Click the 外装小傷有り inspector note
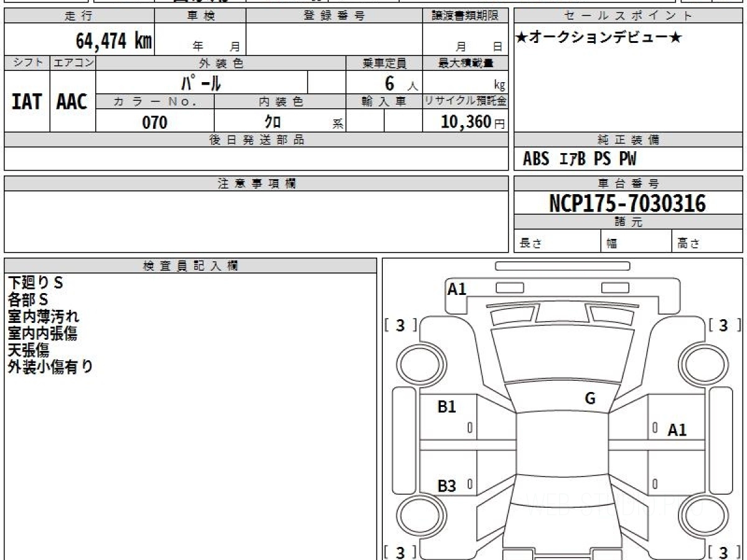The width and height of the screenshot is (747, 560). tap(50, 367)
